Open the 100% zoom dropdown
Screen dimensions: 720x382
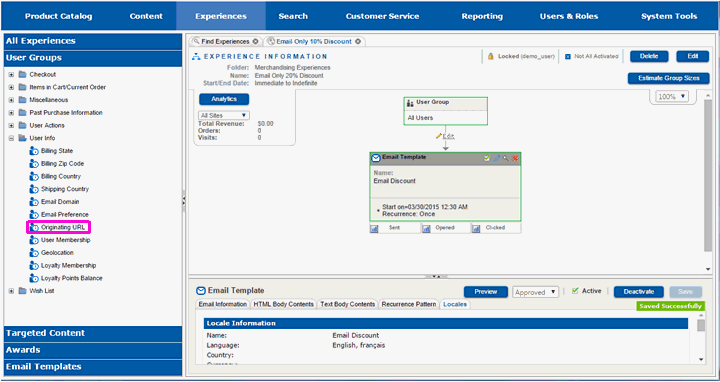coord(672,97)
